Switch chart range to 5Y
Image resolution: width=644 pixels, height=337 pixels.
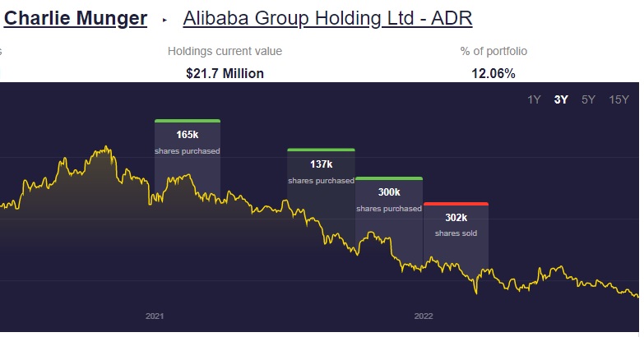coord(588,100)
